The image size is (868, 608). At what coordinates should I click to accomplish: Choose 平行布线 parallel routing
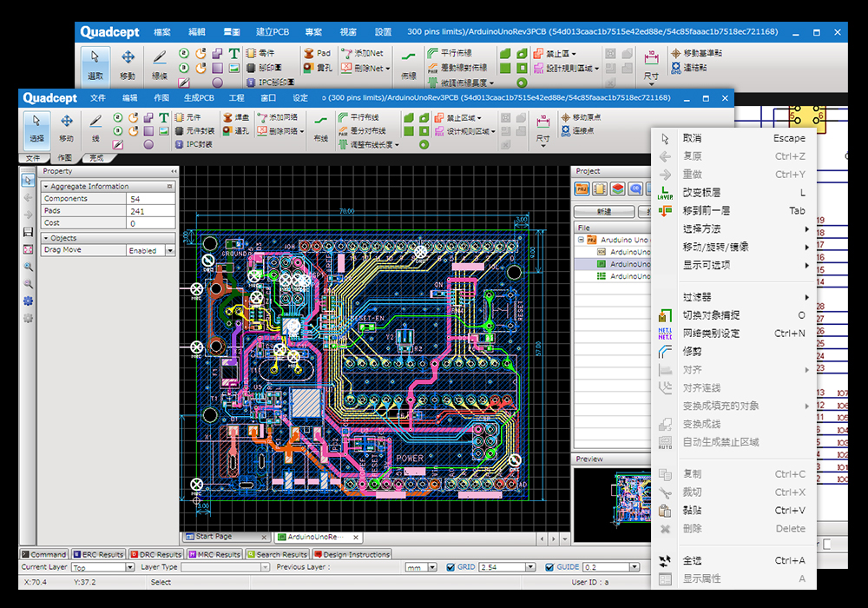click(358, 117)
